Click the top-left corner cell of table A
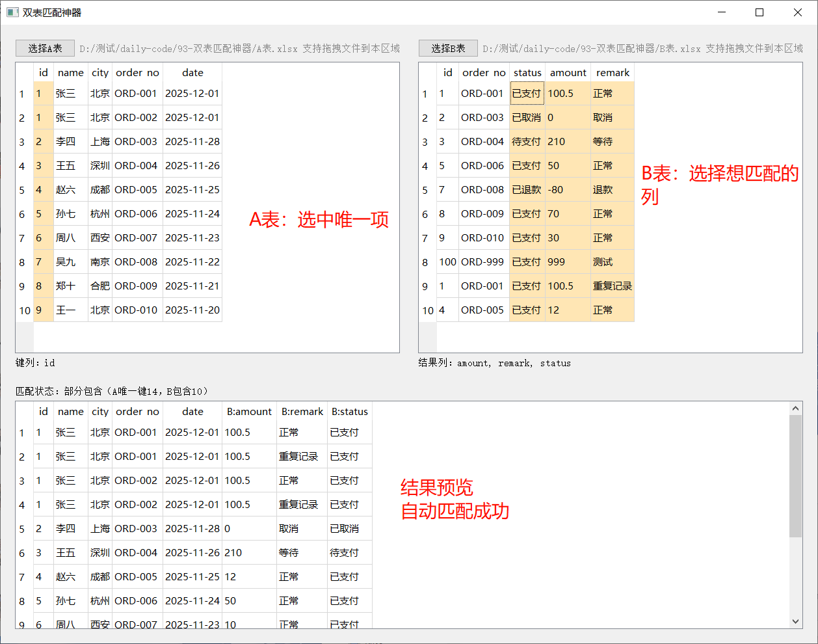 (x=25, y=73)
